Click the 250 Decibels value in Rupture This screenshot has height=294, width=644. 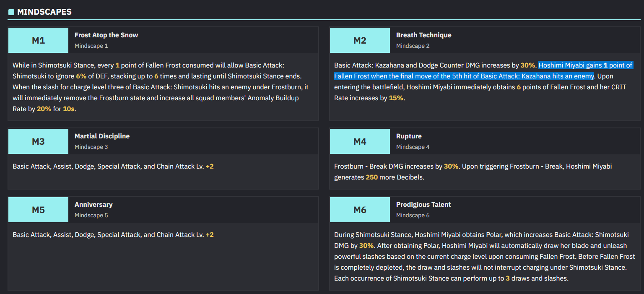click(371, 177)
